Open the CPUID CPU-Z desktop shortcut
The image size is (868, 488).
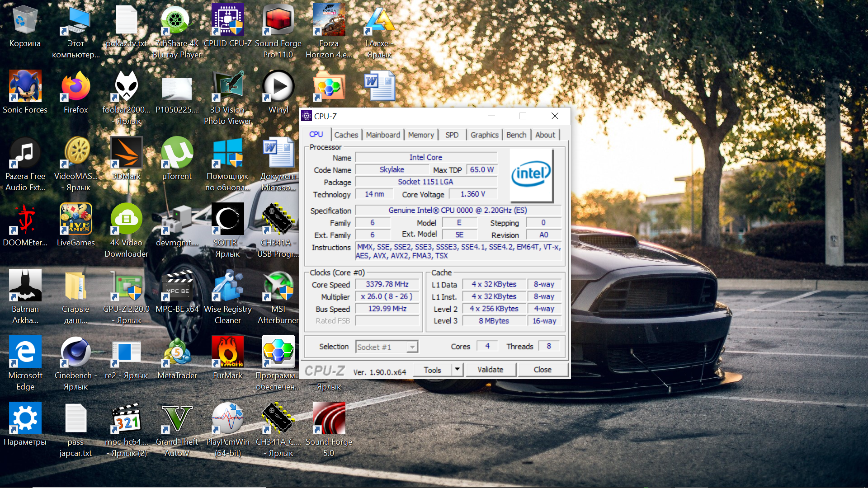coord(227,21)
